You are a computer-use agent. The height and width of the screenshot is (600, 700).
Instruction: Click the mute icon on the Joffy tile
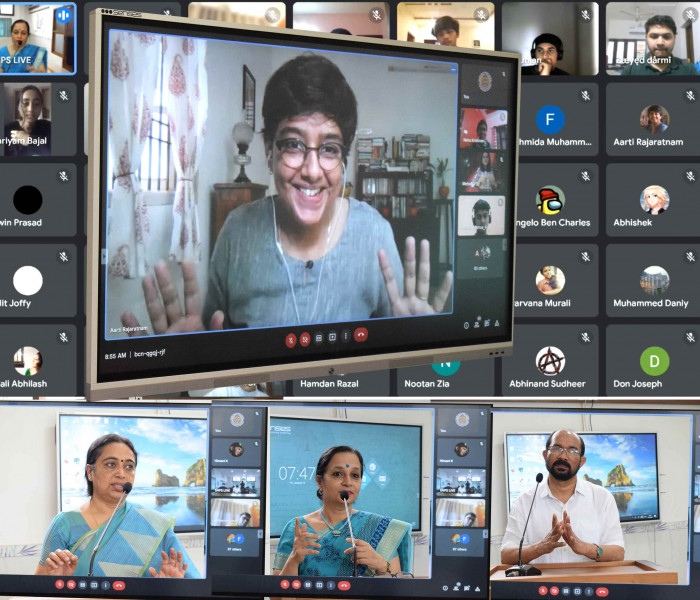[64, 256]
